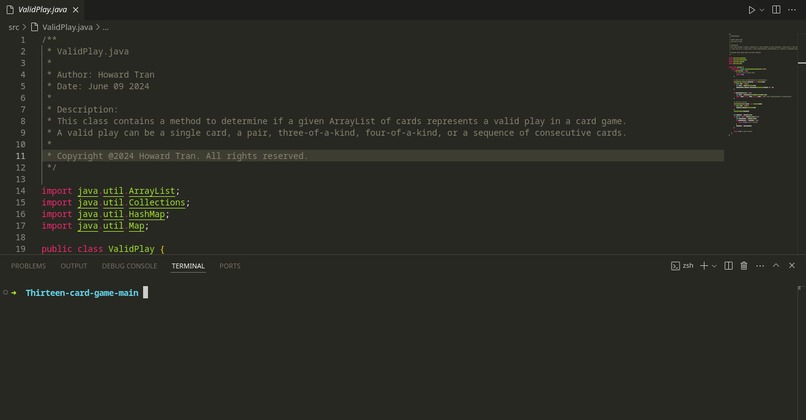This screenshot has width=806, height=420.
Task: Split the terminal pane
Action: coord(728,266)
